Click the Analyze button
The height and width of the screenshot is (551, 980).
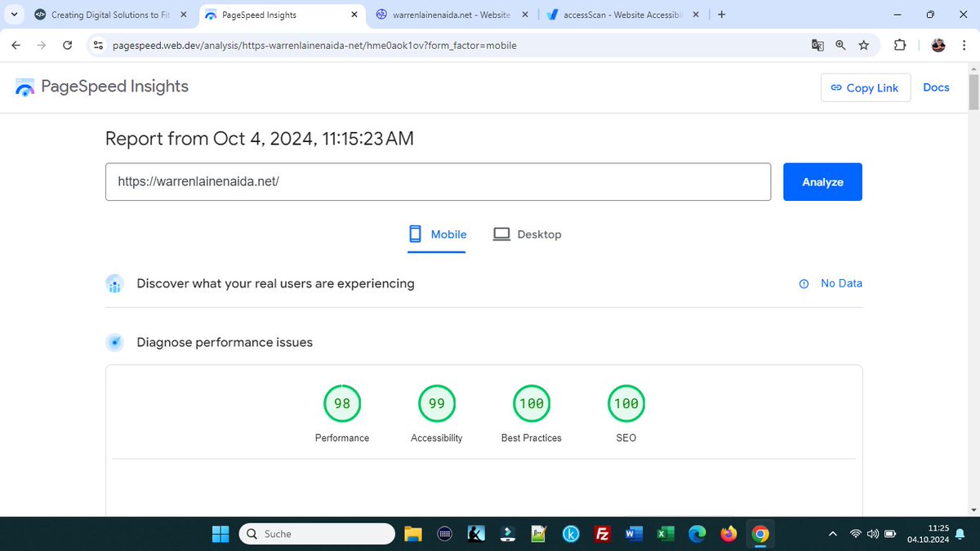click(x=822, y=181)
